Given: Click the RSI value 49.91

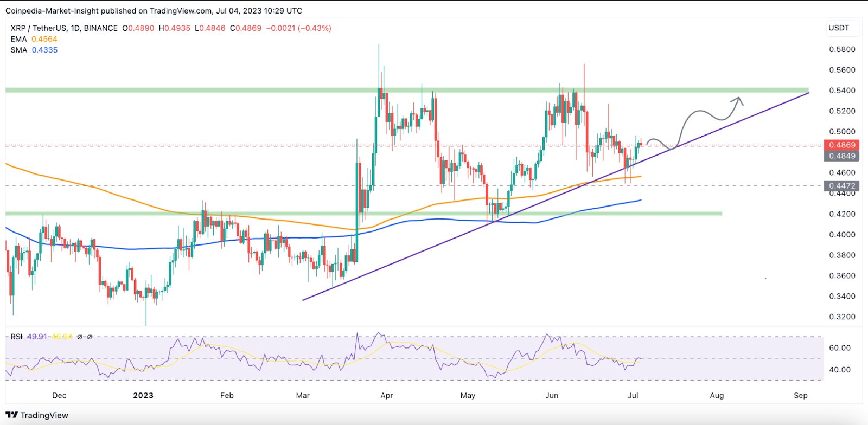Looking at the screenshot, I should coord(37,337).
